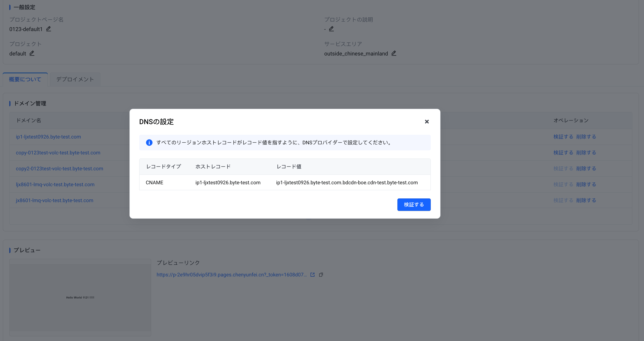Screen dimensions: 644x341
Task: Switch to the デプロイメント tab
Action: [x=75, y=79]
